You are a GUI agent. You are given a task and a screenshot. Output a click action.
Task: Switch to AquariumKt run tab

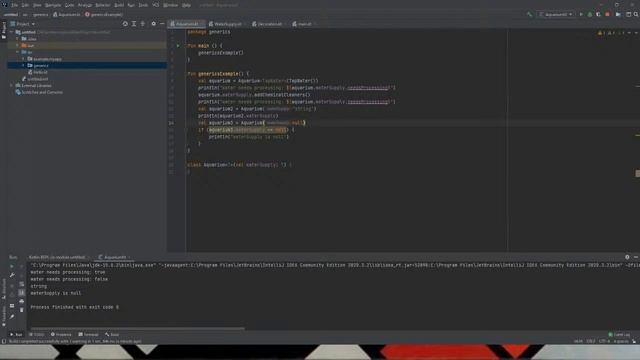(x=114, y=257)
